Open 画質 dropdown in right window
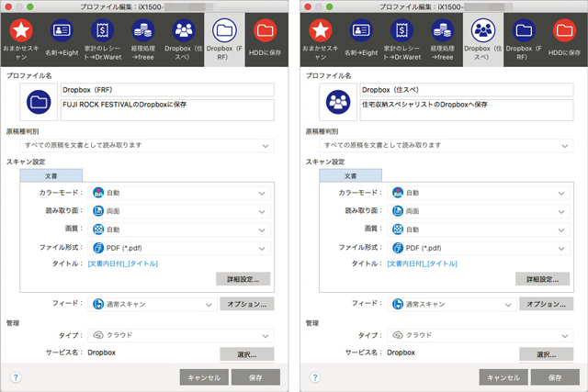This screenshot has height=392, width=588. pos(479,230)
